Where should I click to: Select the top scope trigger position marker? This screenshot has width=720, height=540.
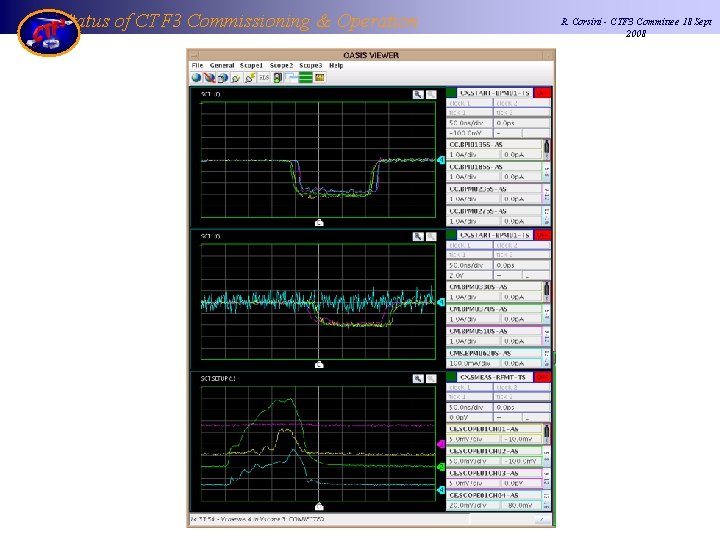(319, 223)
